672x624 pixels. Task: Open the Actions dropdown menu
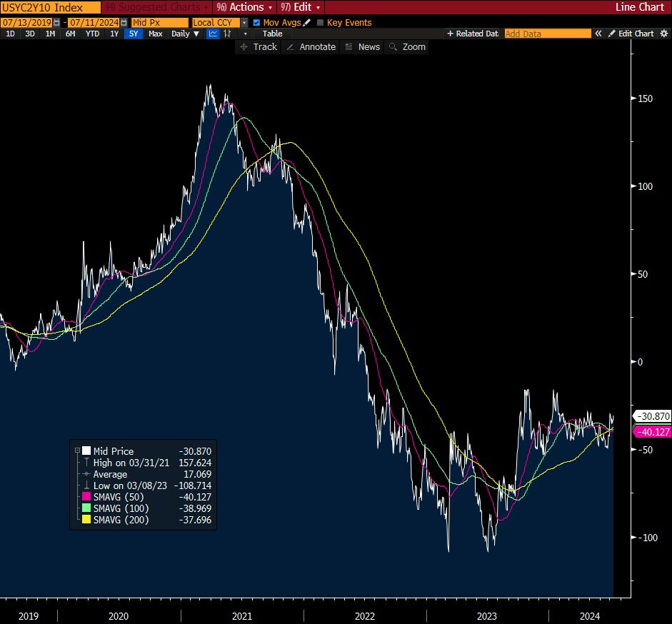coord(244,7)
